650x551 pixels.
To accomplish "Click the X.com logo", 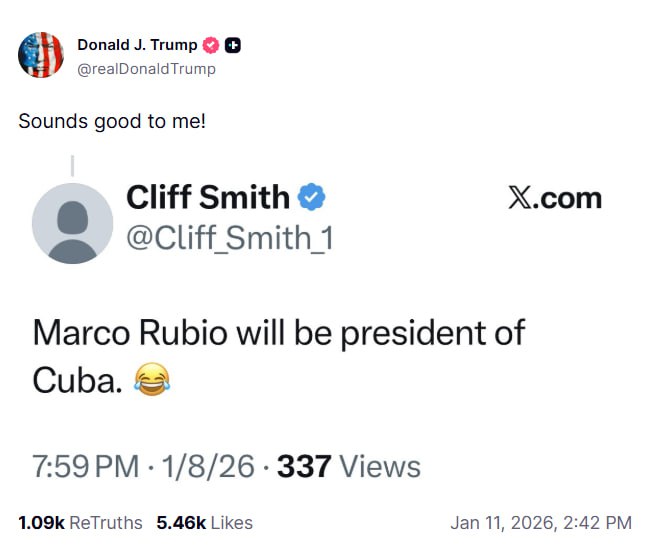I will (555, 198).
